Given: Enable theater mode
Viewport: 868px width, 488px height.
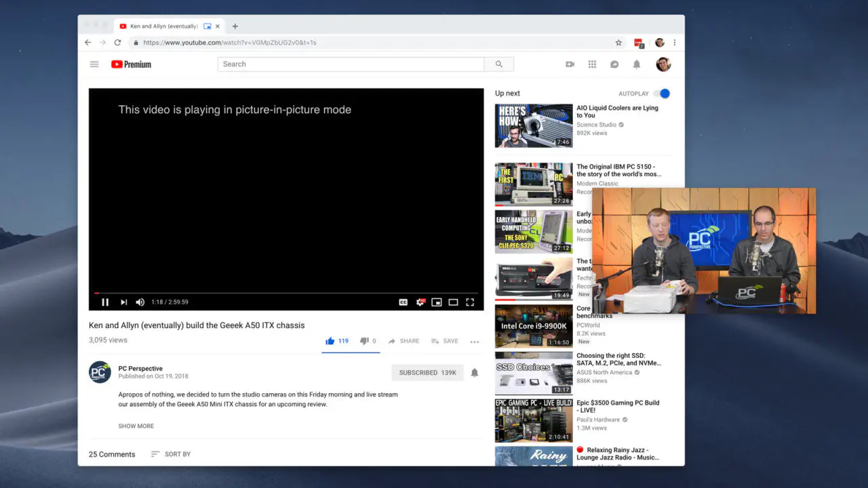Looking at the screenshot, I should point(453,302).
